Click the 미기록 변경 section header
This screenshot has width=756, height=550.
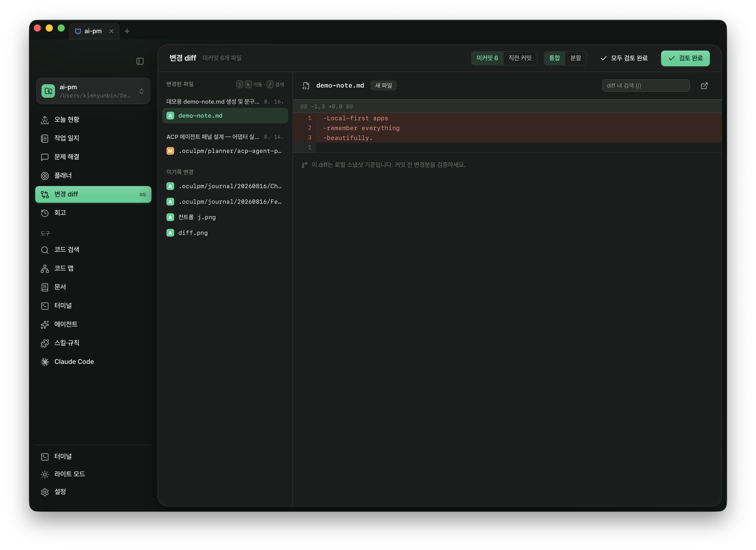coord(180,172)
